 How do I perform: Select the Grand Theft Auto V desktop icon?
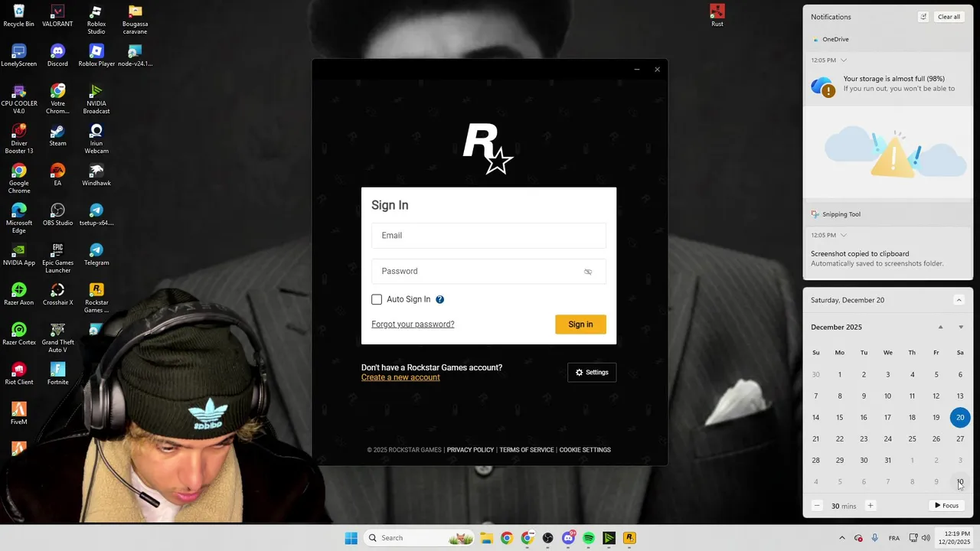[57, 337]
